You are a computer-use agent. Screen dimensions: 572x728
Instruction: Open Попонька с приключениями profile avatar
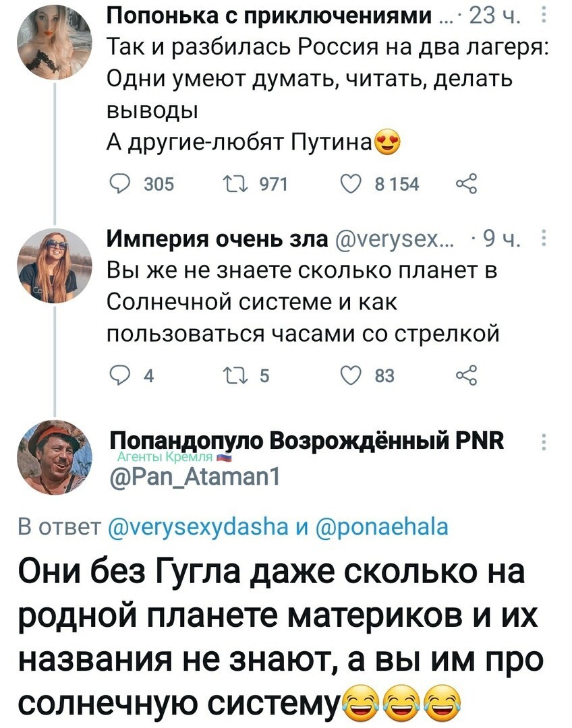pos(55,42)
